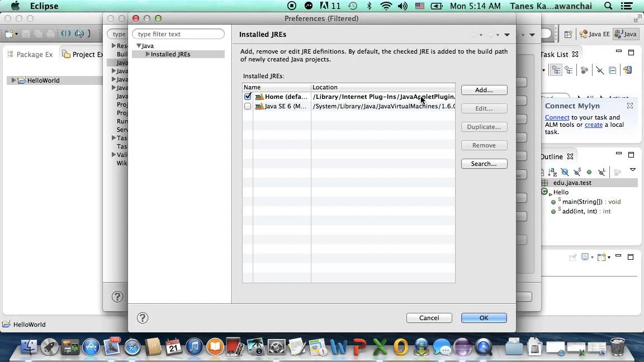Open Eclipse icon in the Dock
The image size is (644, 362).
[x=463, y=347]
